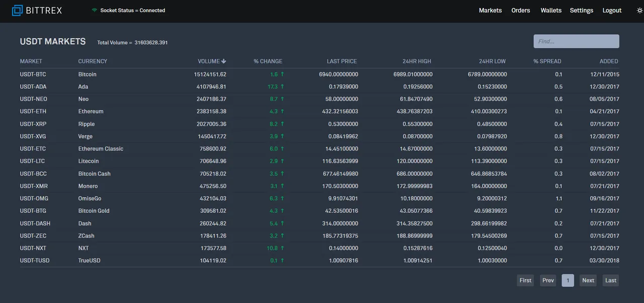Sort table by ADDED column header
Image resolution: width=644 pixels, height=303 pixels.
(x=609, y=61)
